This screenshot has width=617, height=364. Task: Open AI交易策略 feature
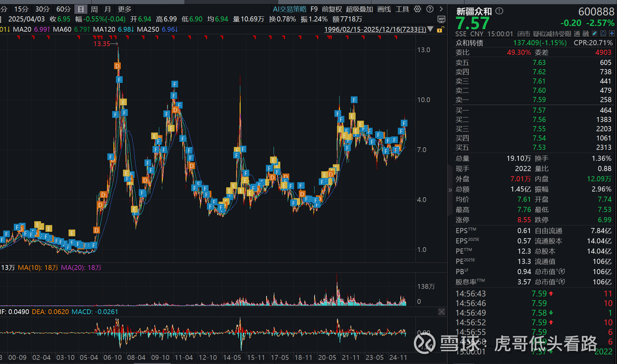click(x=289, y=9)
